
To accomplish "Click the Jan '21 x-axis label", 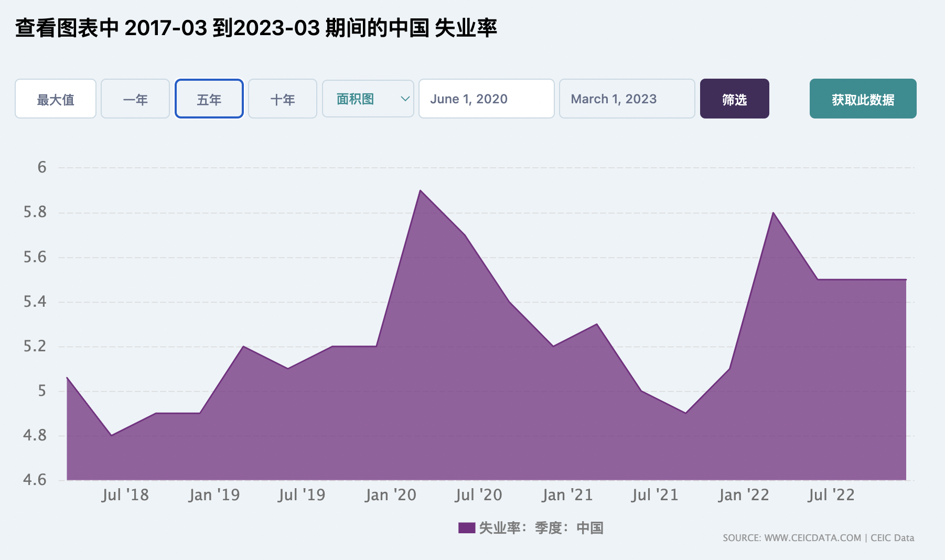I will tap(567, 495).
